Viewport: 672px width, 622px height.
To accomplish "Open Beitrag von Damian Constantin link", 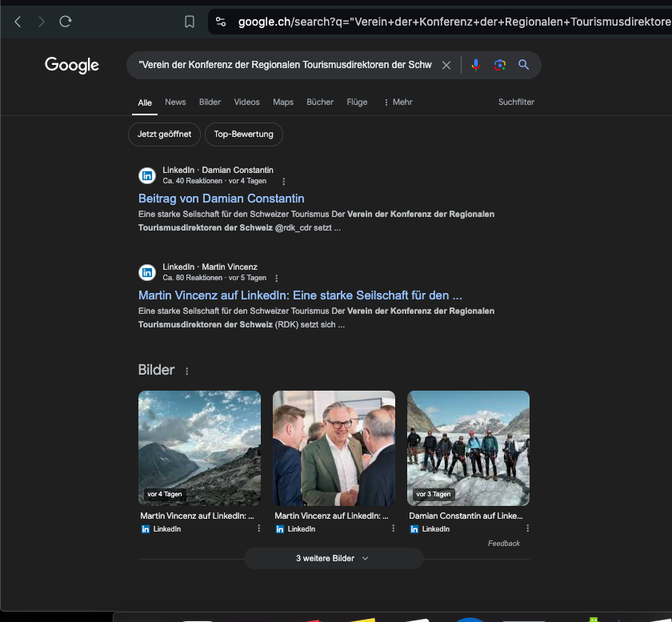I will (x=221, y=199).
